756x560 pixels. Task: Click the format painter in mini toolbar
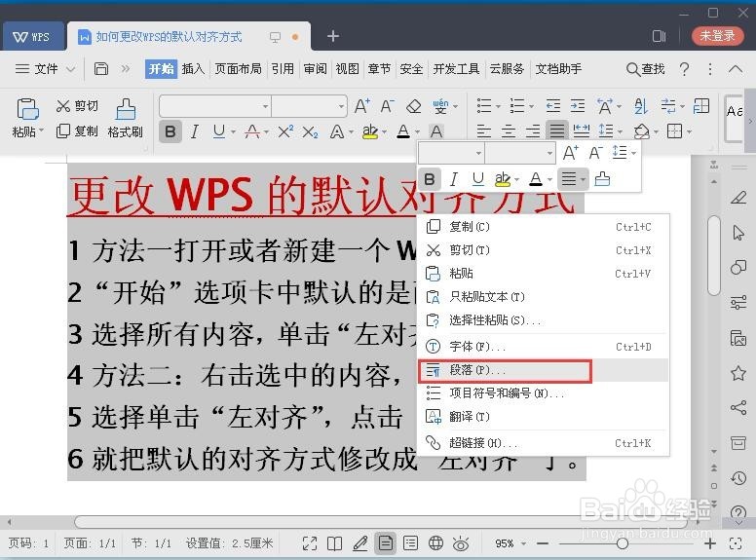[x=602, y=179]
